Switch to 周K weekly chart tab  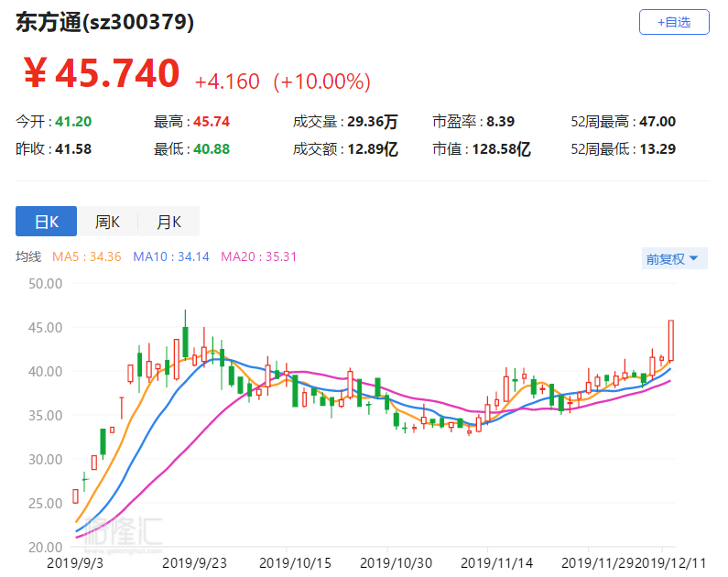(107, 222)
